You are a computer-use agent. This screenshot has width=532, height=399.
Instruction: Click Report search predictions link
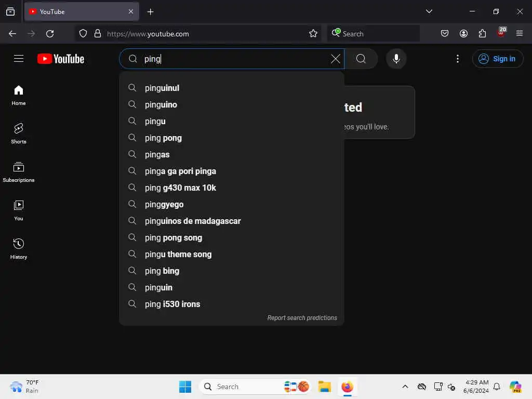tap(302, 317)
